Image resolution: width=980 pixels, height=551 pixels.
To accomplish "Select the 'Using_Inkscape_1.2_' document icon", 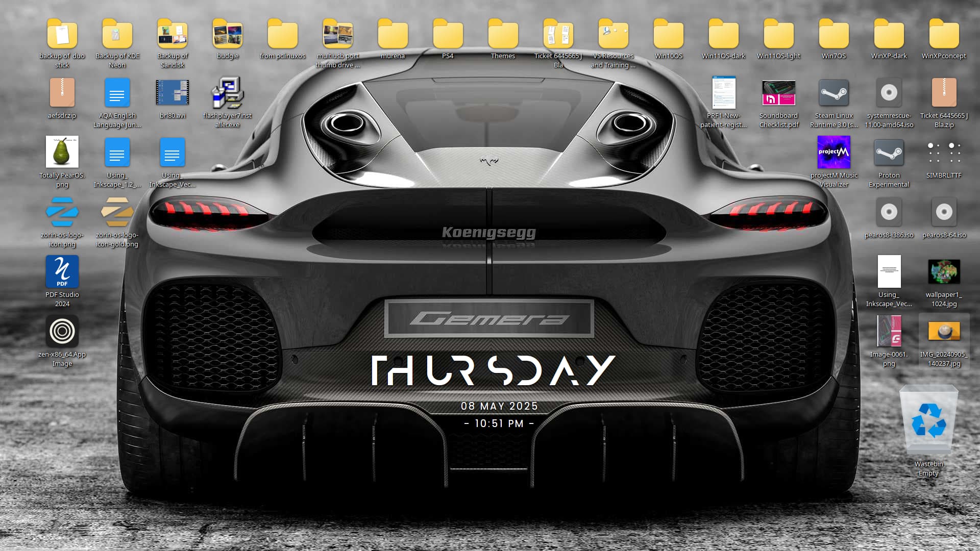I will tap(117, 152).
